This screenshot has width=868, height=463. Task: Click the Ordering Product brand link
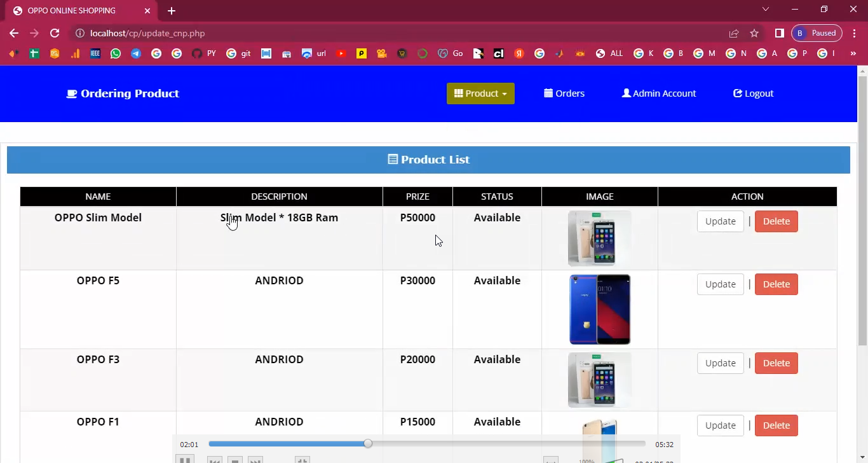tap(123, 93)
